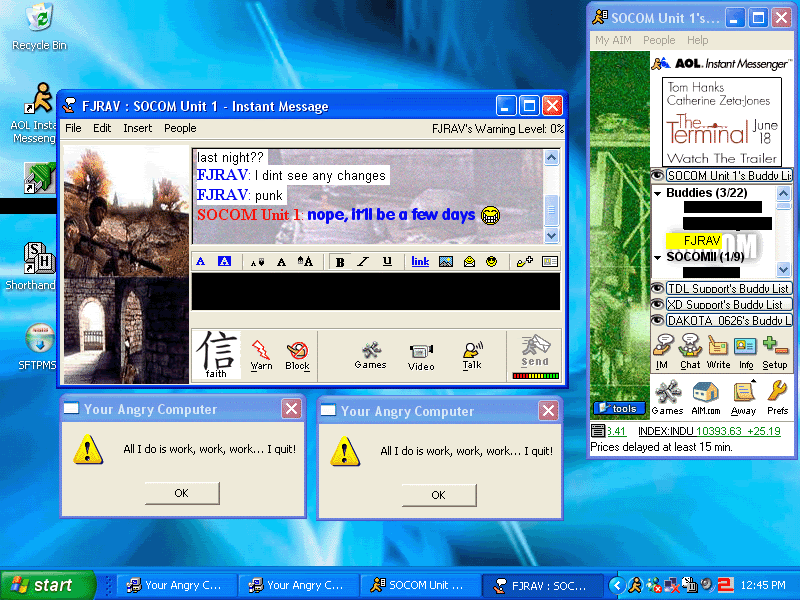Viewport: 800px width, 600px height.
Task: Open the INDEX:INDU stock ticker link
Action: pos(709,431)
